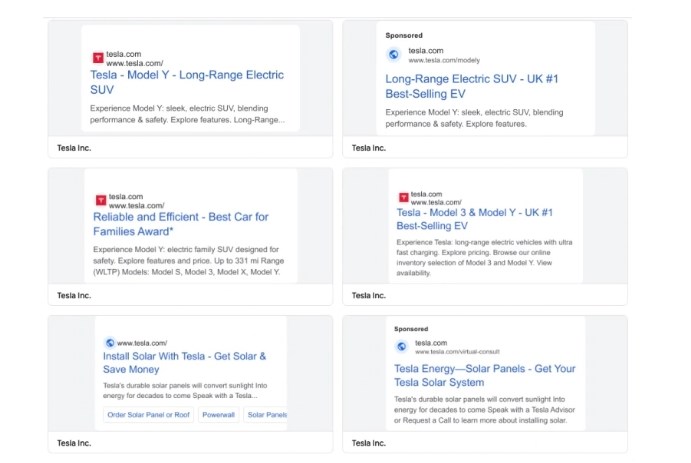Viewport: 691px width, 463px height.
Task: Click 'Tesla Inc.' under Tesla Energy Solar Panels ad
Action: [x=368, y=443]
